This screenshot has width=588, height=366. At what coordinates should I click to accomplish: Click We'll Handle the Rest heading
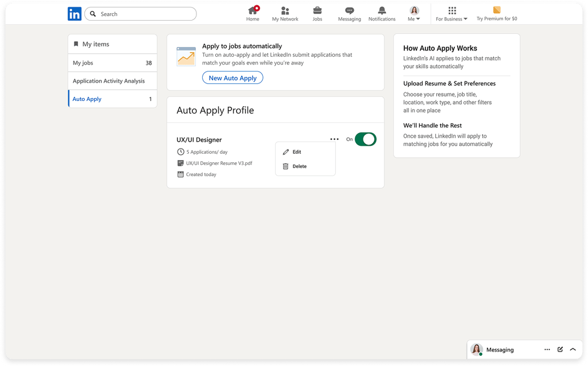click(x=432, y=126)
